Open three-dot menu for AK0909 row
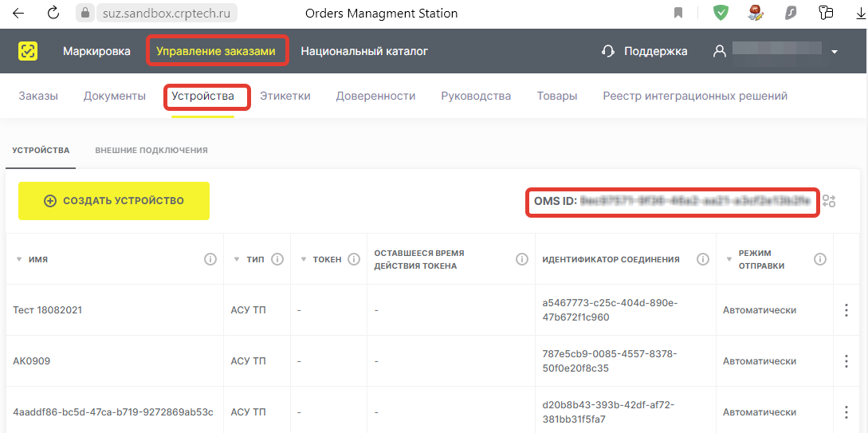 tap(846, 361)
